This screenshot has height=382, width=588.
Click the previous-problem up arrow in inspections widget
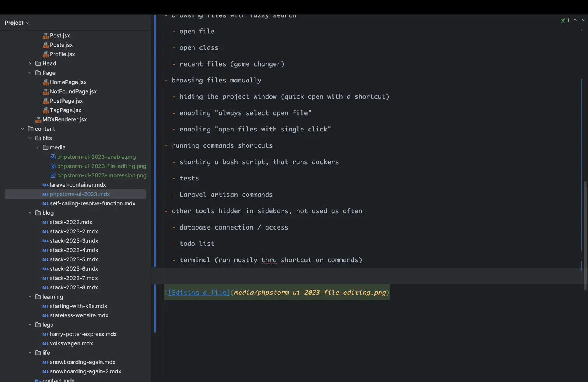pos(575,20)
